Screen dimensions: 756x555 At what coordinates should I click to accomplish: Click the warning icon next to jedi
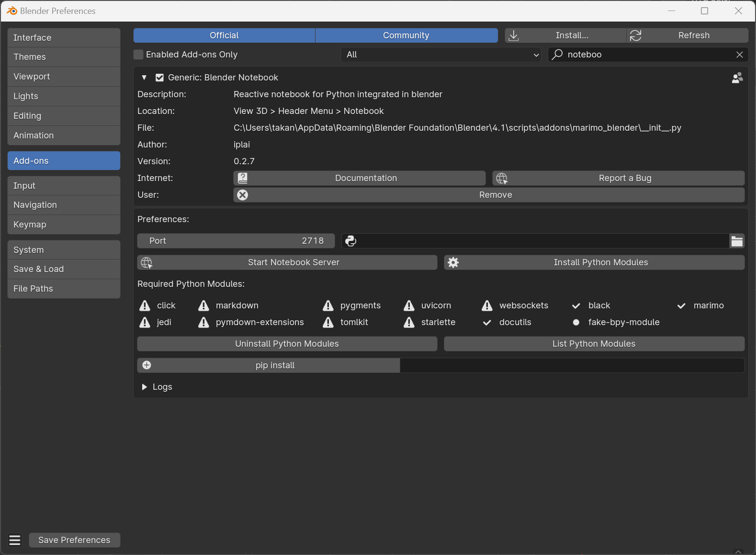click(145, 322)
